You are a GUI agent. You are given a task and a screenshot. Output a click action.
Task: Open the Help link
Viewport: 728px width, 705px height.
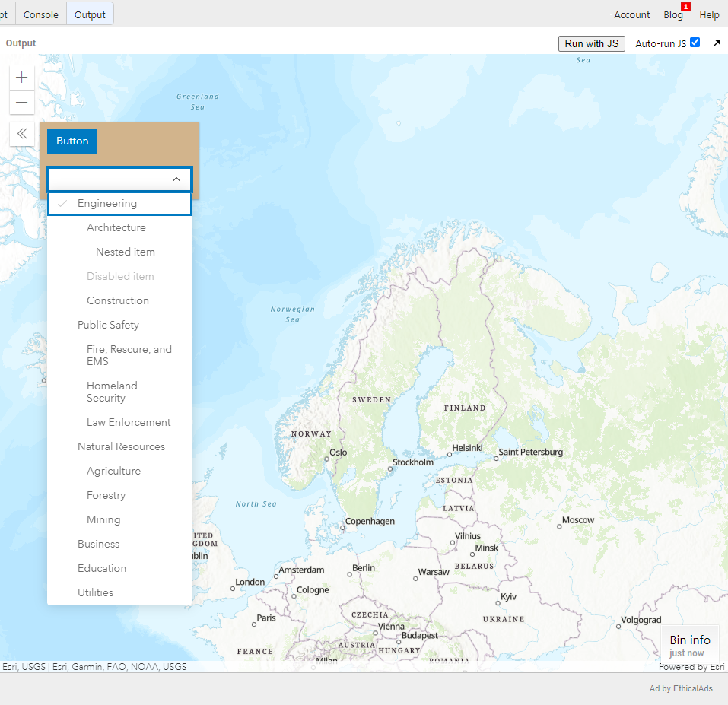709,15
